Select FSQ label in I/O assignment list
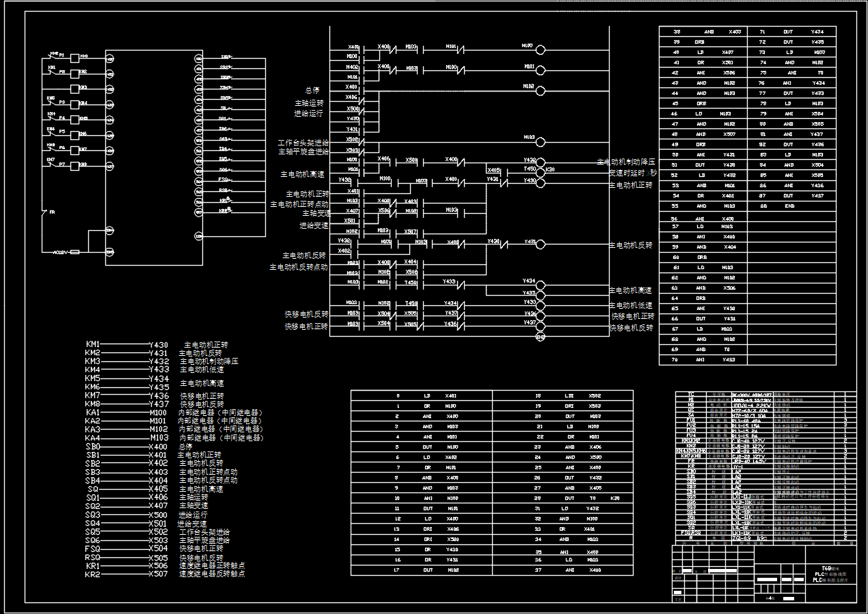 coord(93,548)
